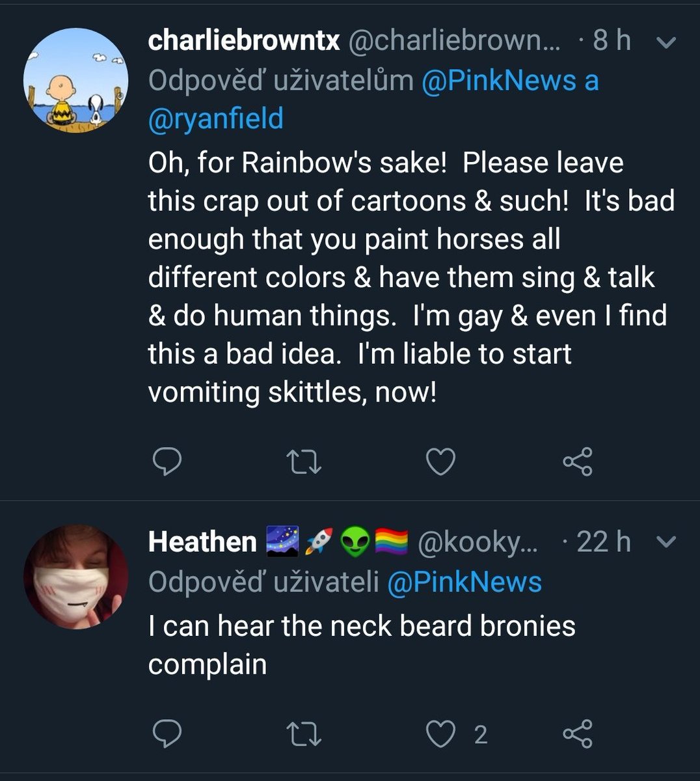Click the 8 h timestamp
Image resolution: width=700 pixels, height=781 pixels.
[611, 41]
